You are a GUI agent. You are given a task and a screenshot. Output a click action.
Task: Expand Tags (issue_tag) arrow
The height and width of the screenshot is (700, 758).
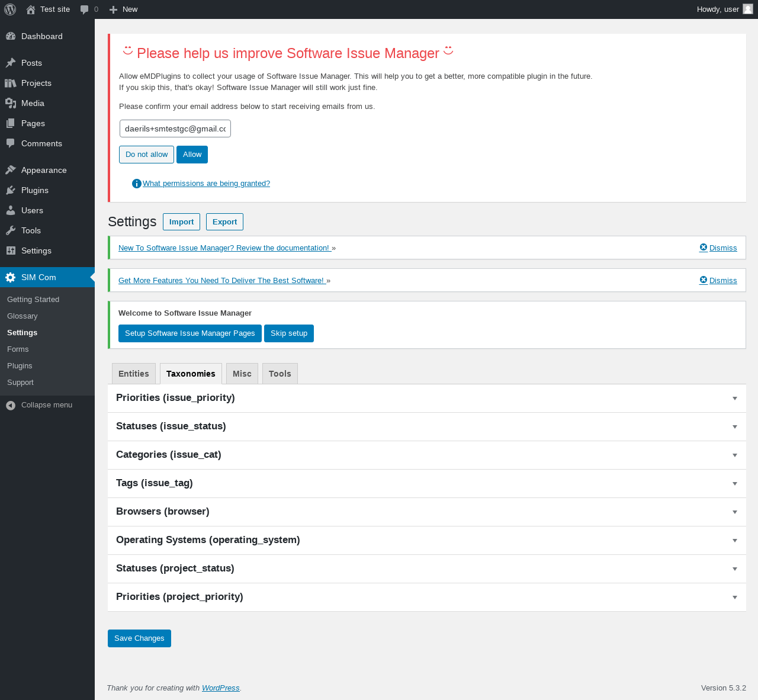735,484
